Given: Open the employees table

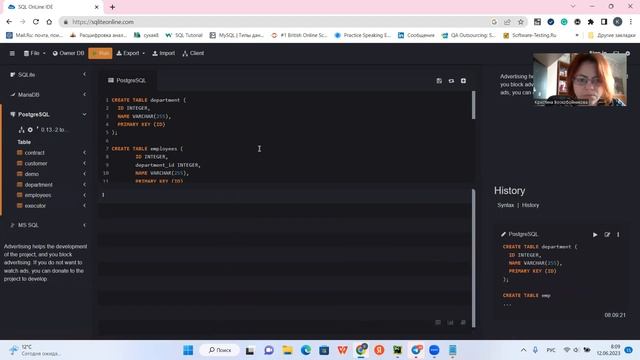Looking at the screenshot, I should tap(38, 195).
